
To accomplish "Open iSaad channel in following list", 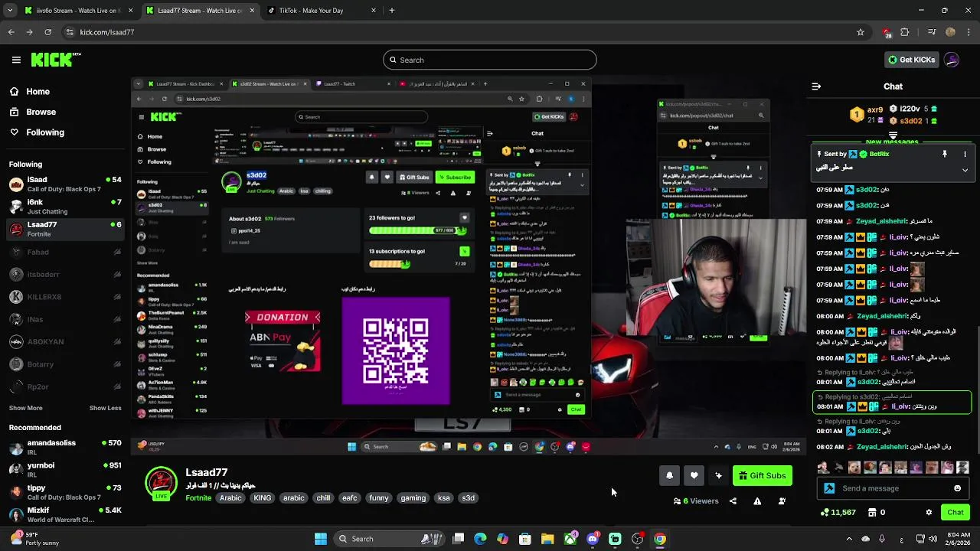I will point(65,184).
